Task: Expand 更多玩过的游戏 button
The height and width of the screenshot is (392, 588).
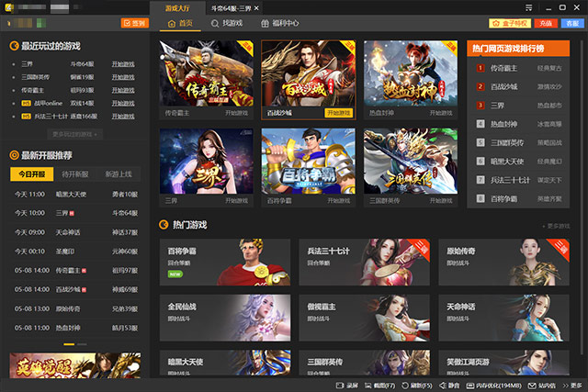Action: [x=74, y=134]
